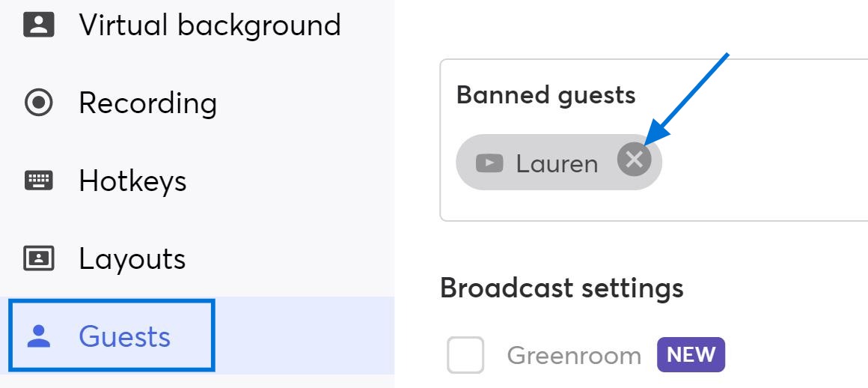Click the Broadcast settings heading
Viewport: 868px width, 388px height.
(562, 288)
